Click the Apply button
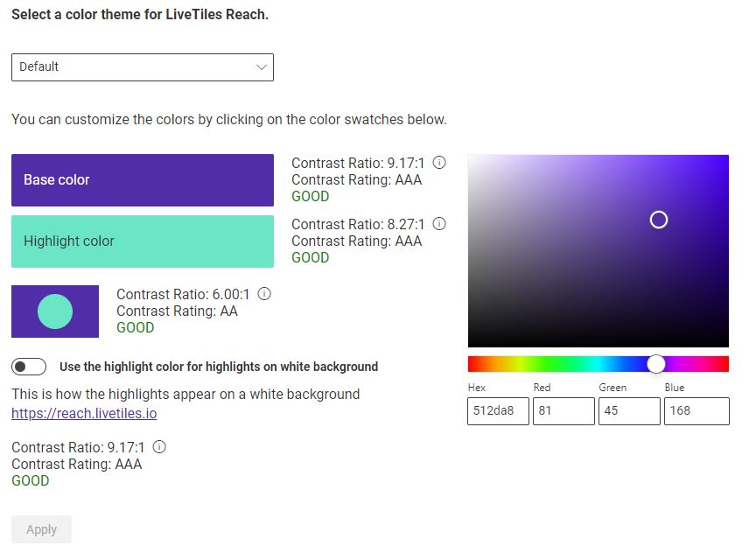756x553 pixels. coord(41,529)
